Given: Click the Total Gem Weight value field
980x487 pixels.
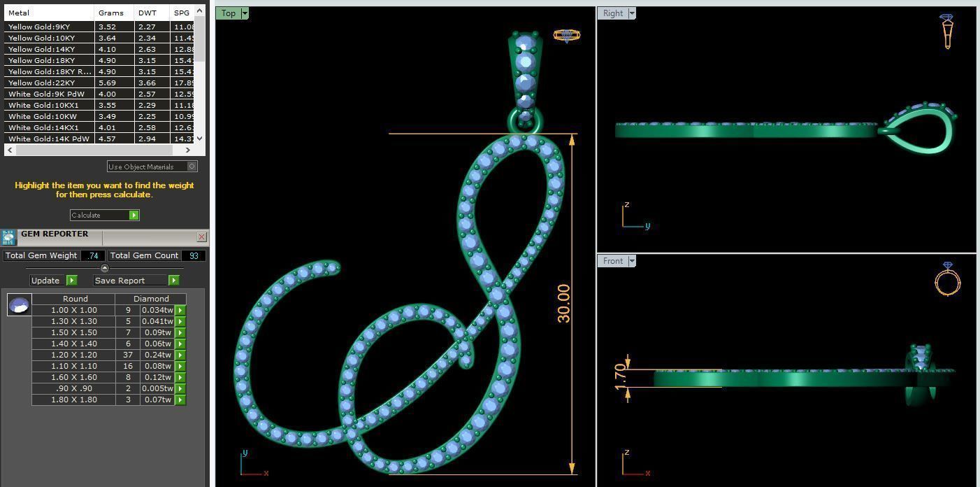Looking at the screenshot, I should [x=93, y=255].
